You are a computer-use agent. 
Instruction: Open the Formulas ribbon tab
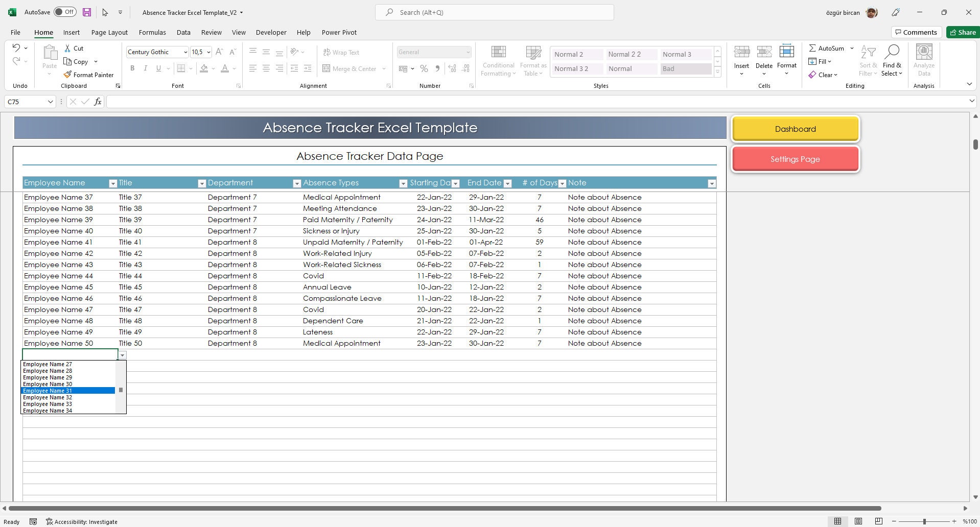pos(152,32)
